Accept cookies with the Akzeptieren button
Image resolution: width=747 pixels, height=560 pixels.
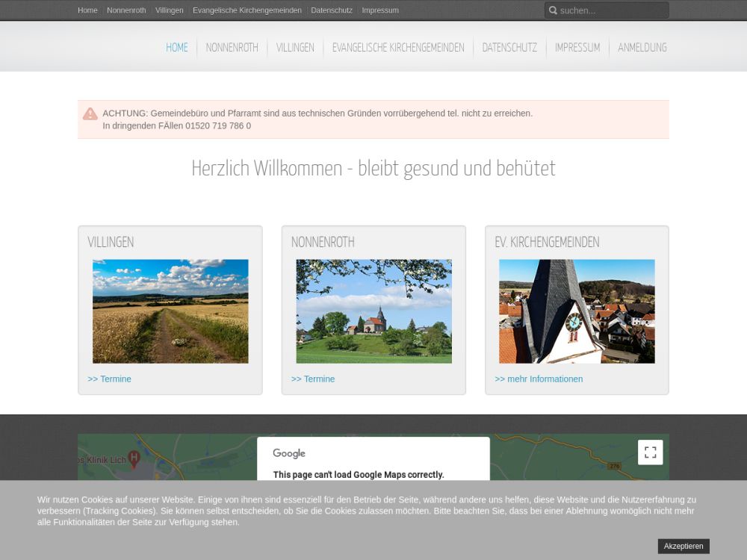683,546
